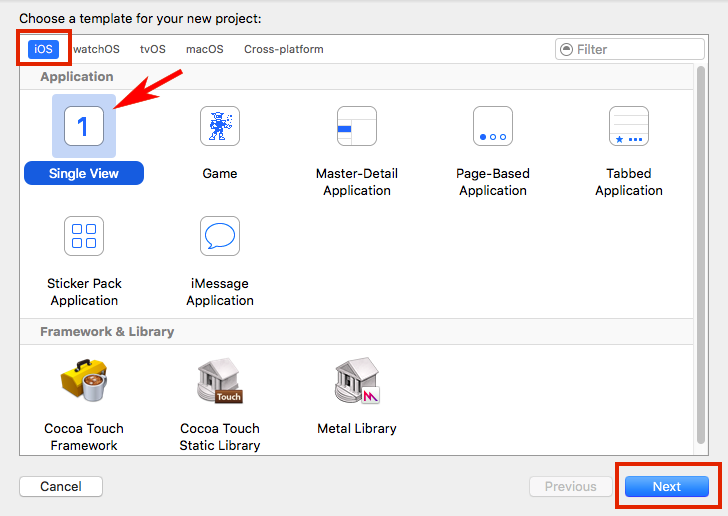Open the Filter search options icon
The image size is (728, 516).
tap(566, 49)
